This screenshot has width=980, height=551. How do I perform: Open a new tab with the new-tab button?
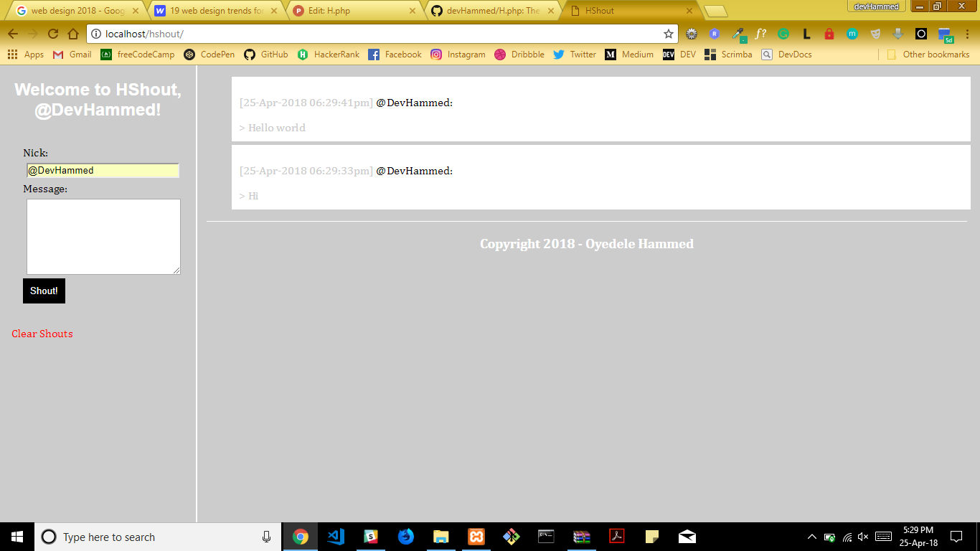click(x=716, y=11)
